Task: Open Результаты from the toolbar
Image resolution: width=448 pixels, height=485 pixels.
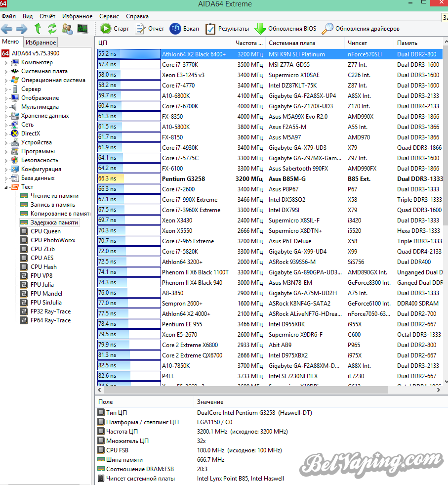Action: click(x=227, y=29)
